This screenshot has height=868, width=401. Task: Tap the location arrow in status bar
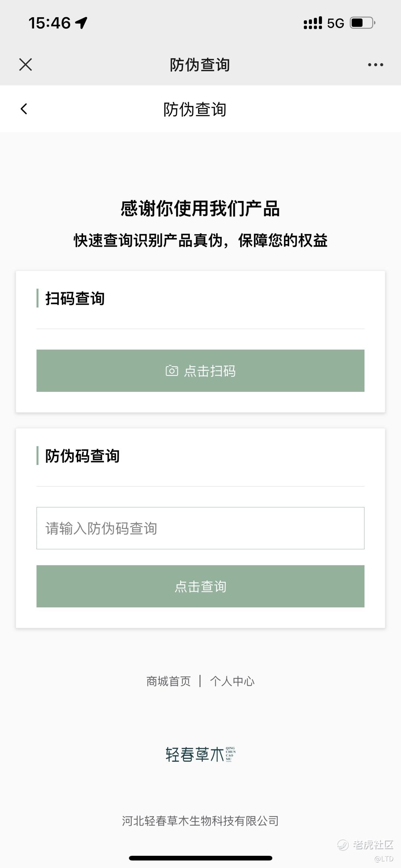click(x=81, y=23)
